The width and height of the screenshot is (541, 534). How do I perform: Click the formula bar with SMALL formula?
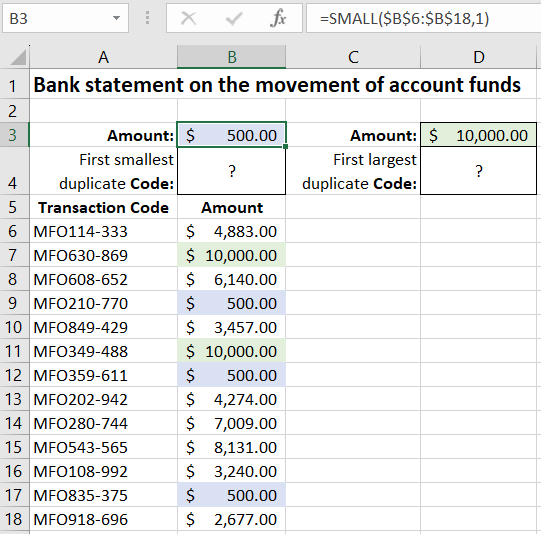click(424, 18)
